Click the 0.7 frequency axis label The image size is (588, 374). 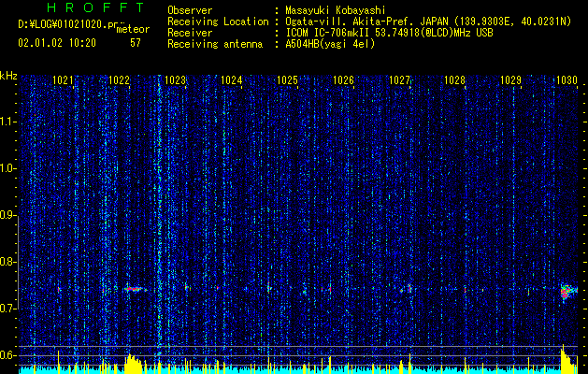point(8,309)
